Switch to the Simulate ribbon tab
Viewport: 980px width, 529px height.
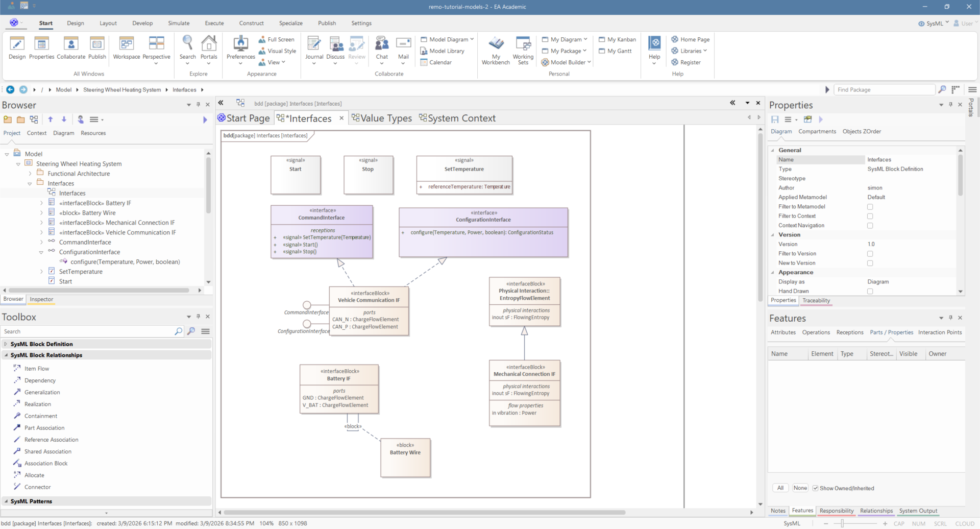[x=179, y=23]
